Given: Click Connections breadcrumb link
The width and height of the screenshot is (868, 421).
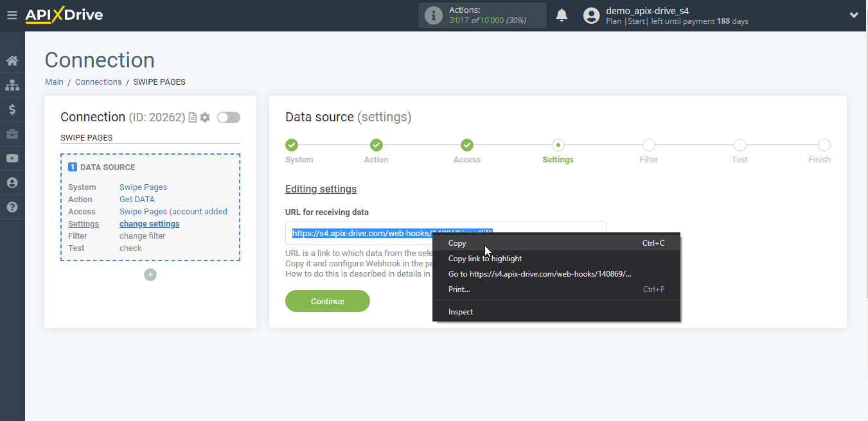Looking at the screenshot, I should tap(98, 82).
